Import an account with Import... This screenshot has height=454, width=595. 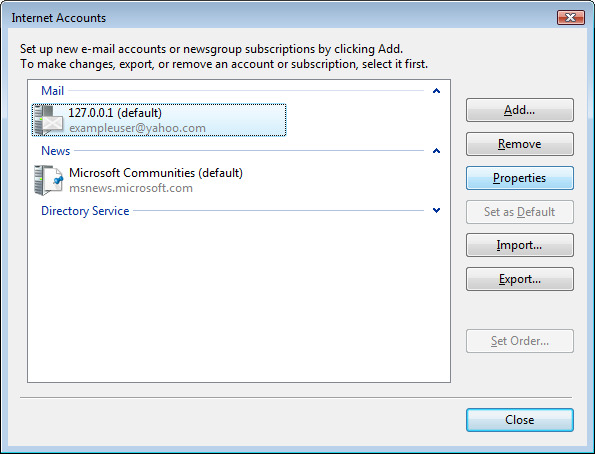pos(519,245)
